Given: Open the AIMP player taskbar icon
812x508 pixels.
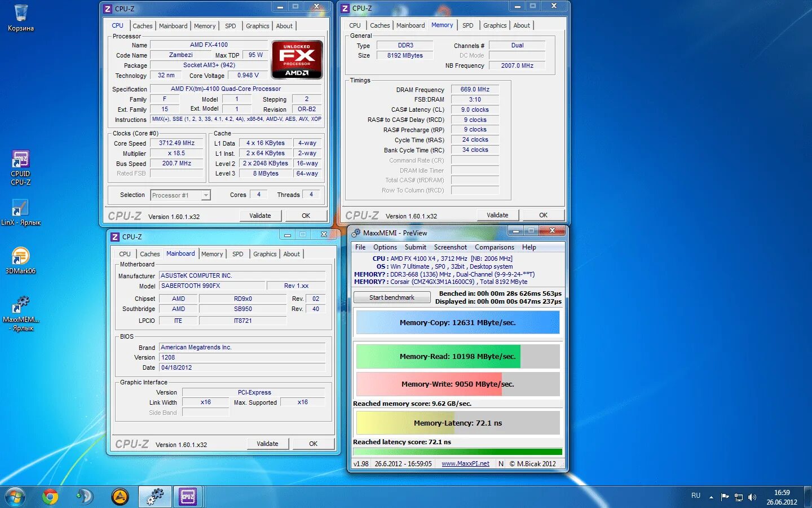Looking at the screenshot, I should pos(120,497).
